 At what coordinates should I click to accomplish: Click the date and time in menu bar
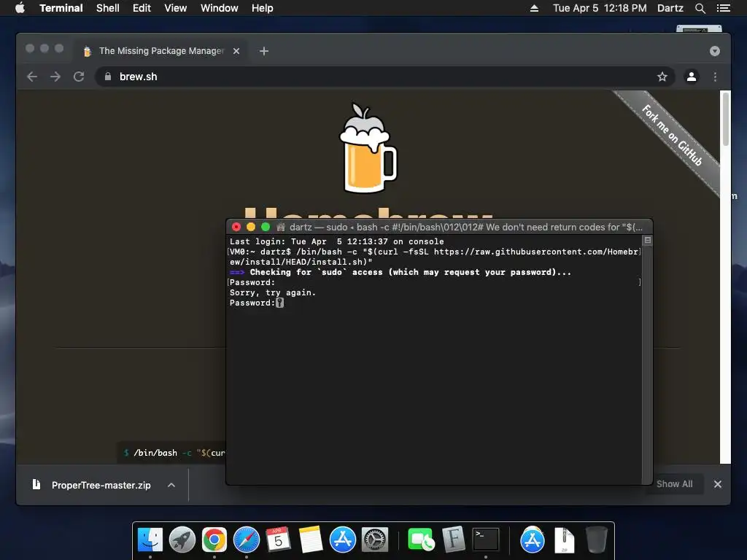(x=600, y=8)
